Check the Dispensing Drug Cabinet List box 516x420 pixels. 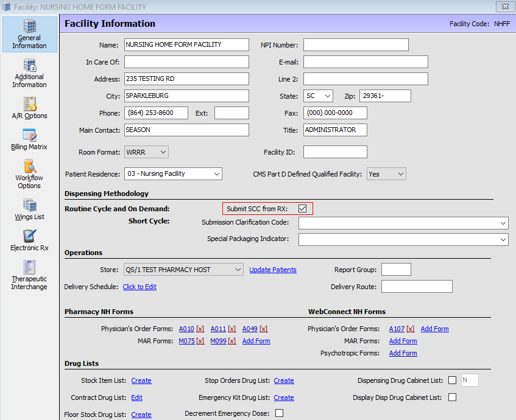[452, 380]
